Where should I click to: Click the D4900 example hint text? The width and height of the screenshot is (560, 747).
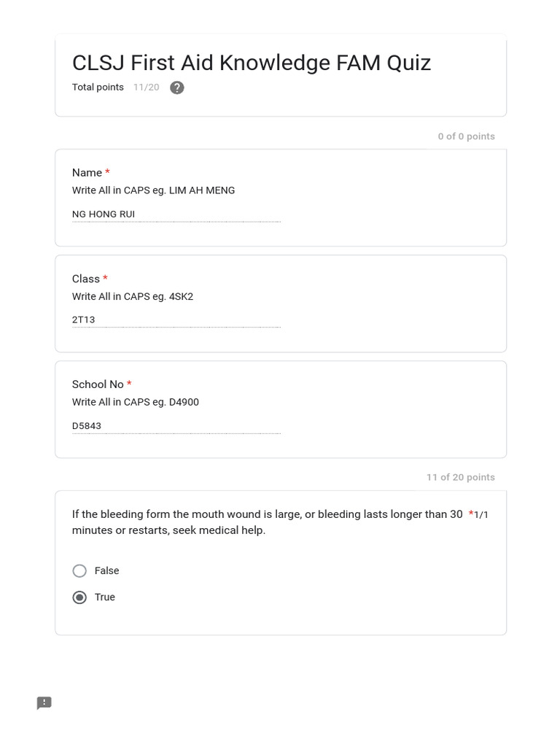pos(135,402)
